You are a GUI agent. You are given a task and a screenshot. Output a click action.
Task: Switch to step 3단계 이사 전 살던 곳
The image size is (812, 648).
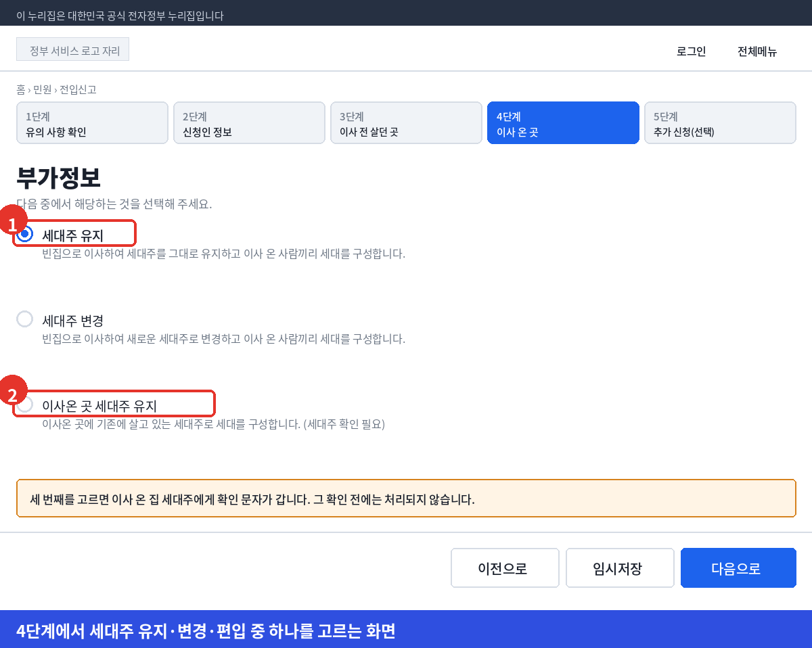[x=406, y=122]
